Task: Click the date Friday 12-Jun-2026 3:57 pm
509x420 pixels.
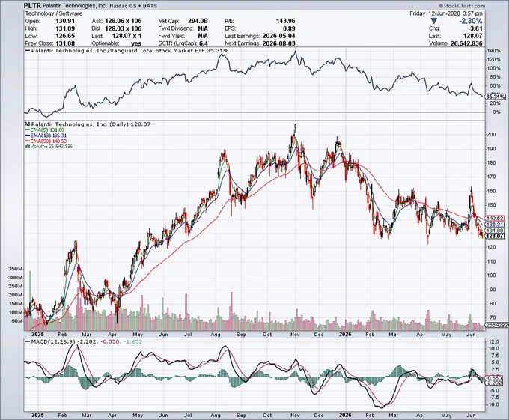Action: click(446, 13)
